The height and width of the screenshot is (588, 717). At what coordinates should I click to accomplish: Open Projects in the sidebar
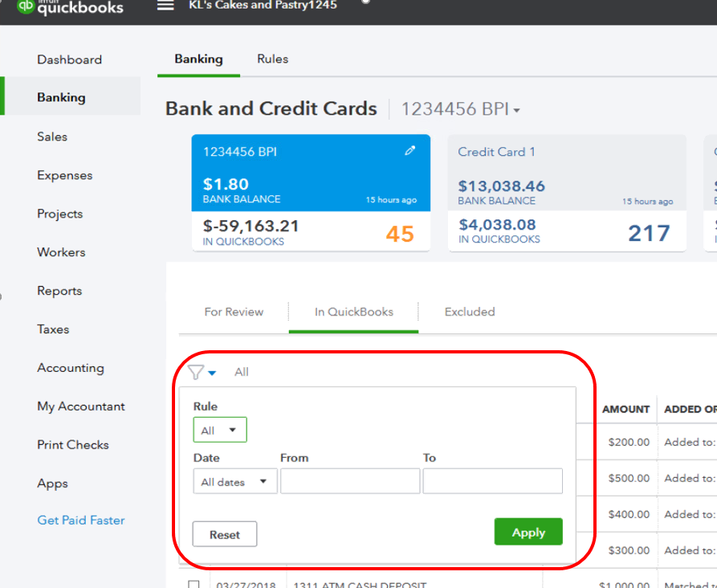pyautogui.click(x=60, y=214)
